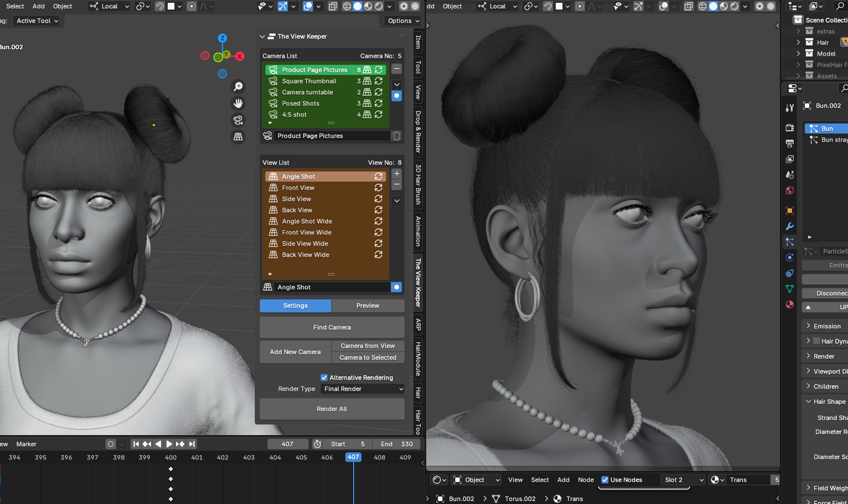Add a new view with the plus button

tap(397, 174)
